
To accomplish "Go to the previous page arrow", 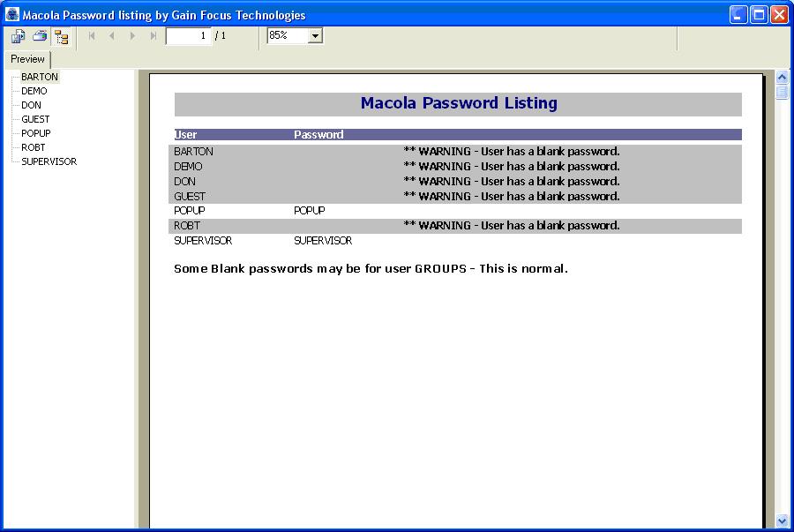I will (112, 36).
